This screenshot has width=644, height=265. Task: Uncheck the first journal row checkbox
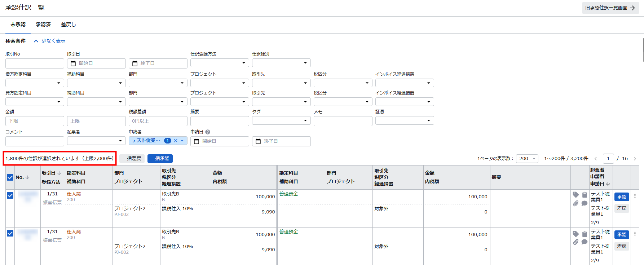(10, 195)
